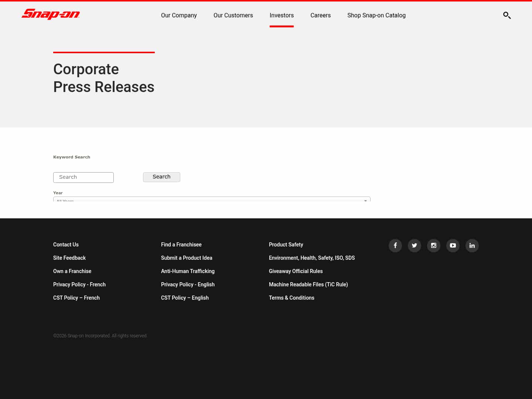532x399 pixels.
Task: Open Snap-on's LinkedIn page
Action: [472, 246]
